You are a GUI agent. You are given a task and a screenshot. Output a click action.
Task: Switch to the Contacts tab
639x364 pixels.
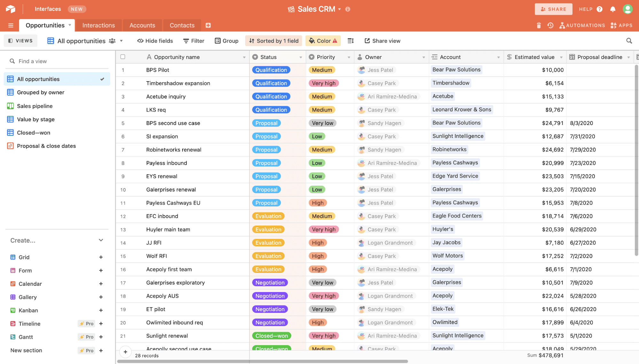182,25
